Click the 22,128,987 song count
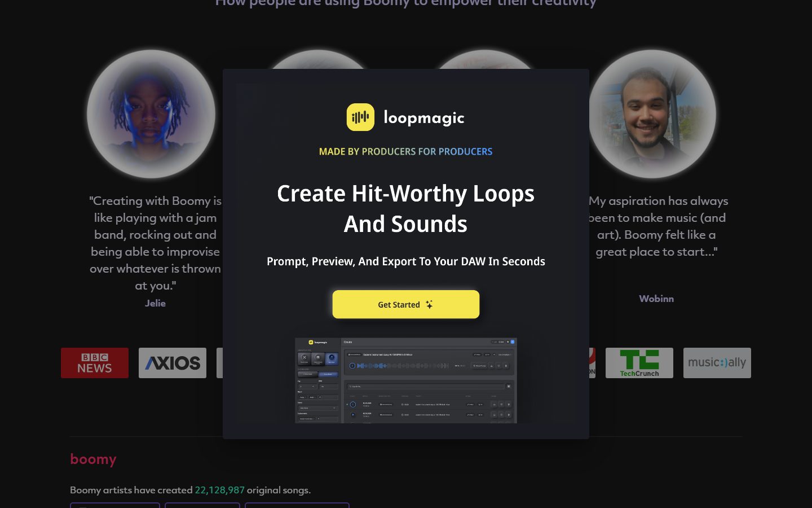Screen dimensions: 812x508 (x=220, y=490)
